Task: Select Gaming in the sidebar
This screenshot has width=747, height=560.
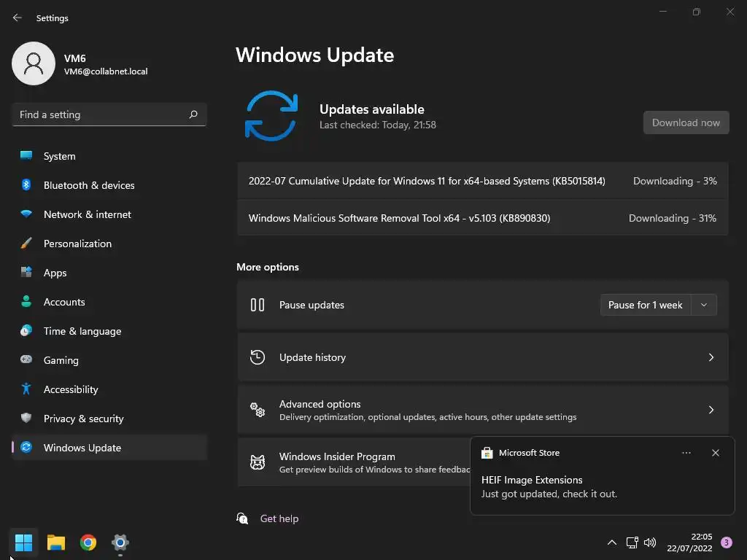Action: coord(109,360)
